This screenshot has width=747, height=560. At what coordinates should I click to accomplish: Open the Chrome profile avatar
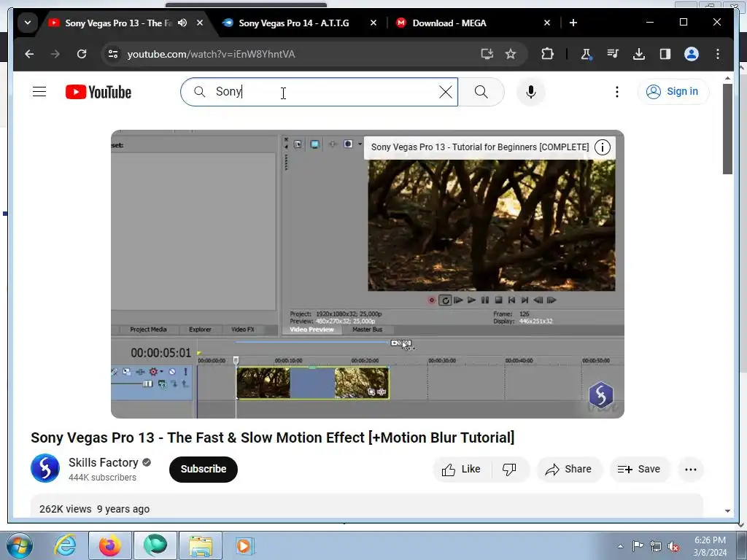click(x=692, y=54)
